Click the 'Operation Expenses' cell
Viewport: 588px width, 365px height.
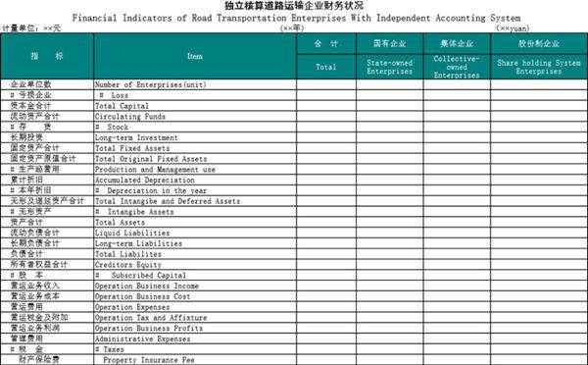[195, 307]
